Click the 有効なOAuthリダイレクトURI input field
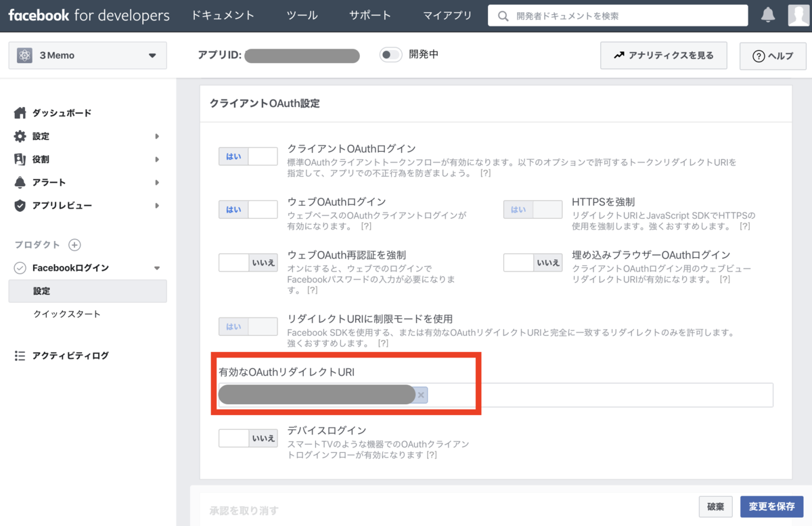812x526 pixels. 495,395
